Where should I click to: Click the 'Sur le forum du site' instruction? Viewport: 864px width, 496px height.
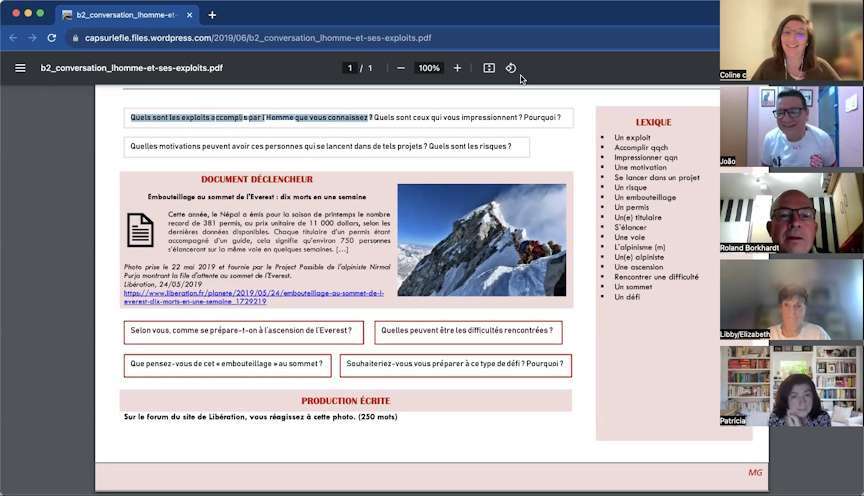261,417
